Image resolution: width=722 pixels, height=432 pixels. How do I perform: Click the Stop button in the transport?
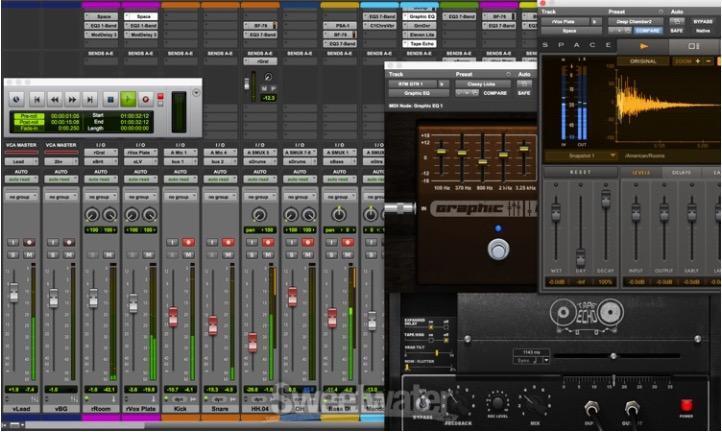tap(109, 99)
